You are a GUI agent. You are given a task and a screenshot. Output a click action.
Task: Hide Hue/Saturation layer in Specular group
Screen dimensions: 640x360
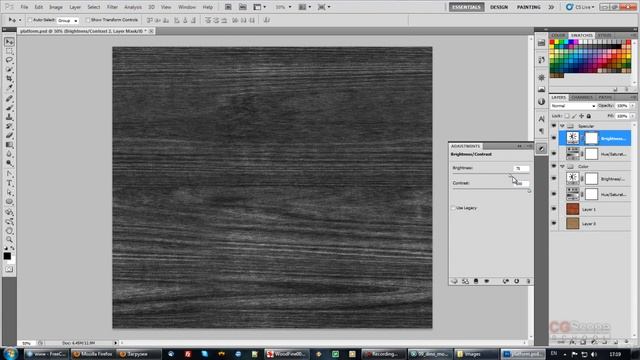[554, 154]
